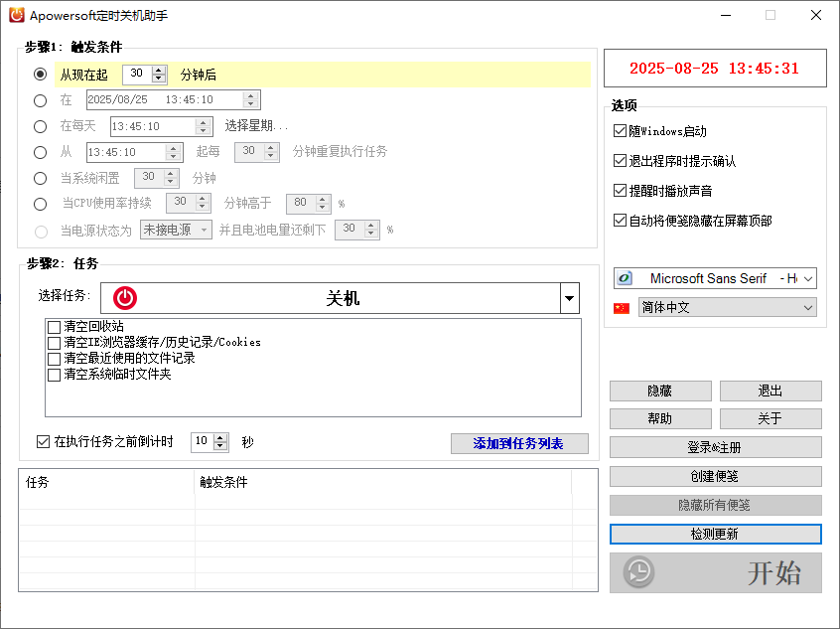Click the Apowersoft app icon in title bar
Screen dimensions: 840x629
17,15
